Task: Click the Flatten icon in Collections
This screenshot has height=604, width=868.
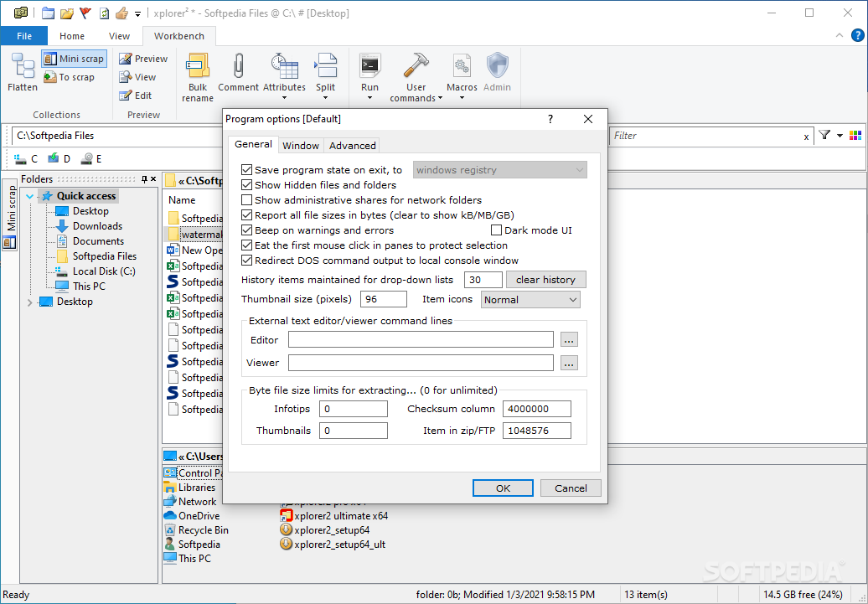Action: click(23, 66)
